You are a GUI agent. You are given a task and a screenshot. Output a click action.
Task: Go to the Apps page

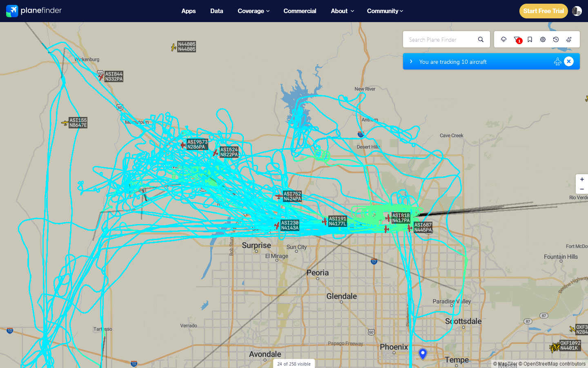click(x=189, y=11)
